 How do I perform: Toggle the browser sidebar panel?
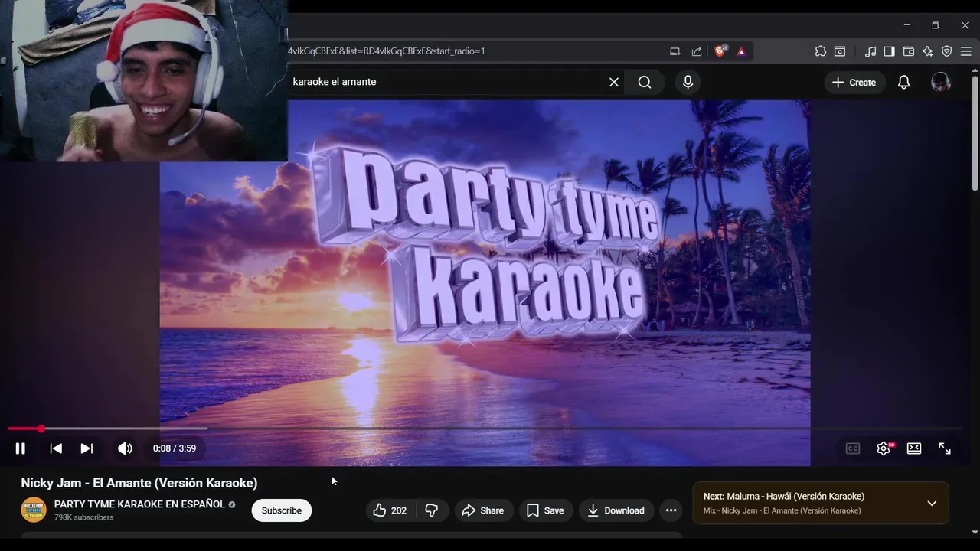889,51
